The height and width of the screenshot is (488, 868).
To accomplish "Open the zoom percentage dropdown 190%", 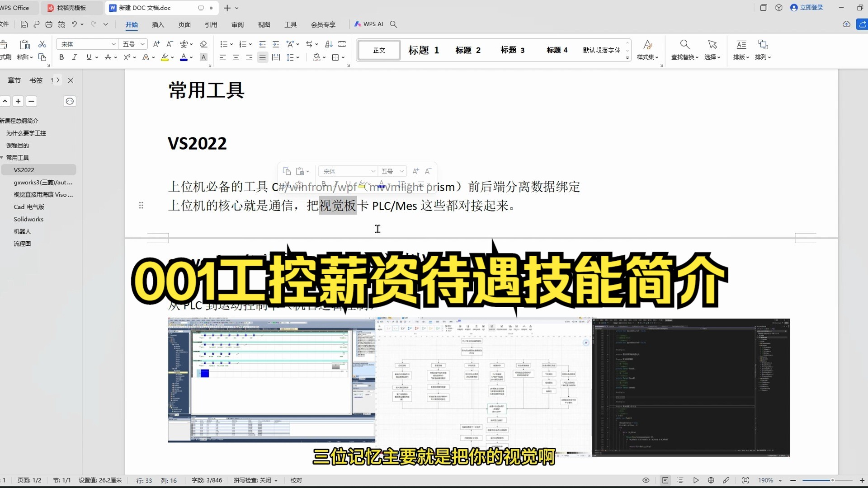I will tap(780, 480).
